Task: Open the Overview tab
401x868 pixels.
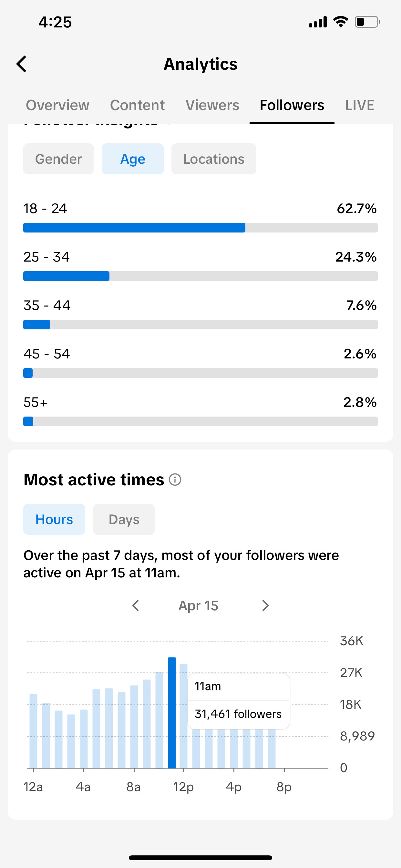Action: click(57, 105)
